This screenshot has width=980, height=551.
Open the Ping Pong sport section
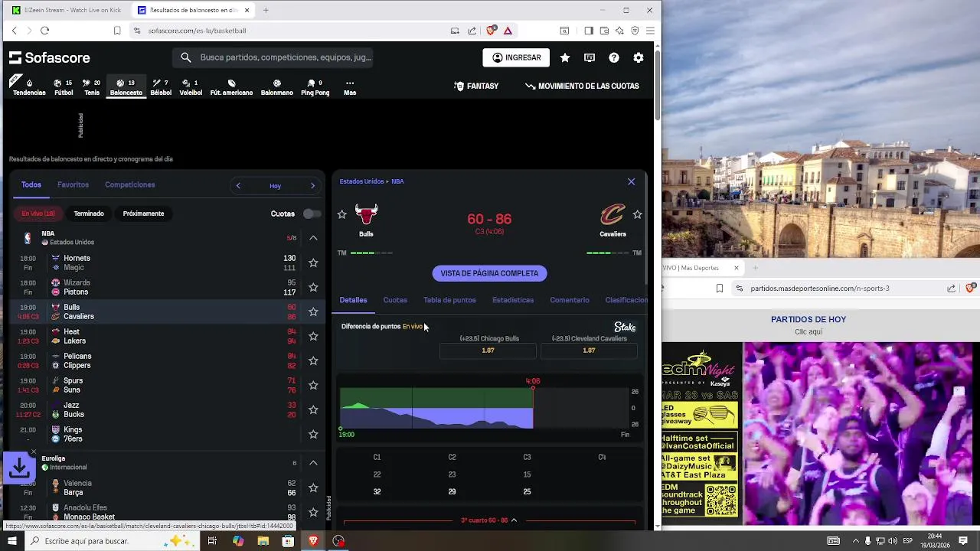coord(315,87)
